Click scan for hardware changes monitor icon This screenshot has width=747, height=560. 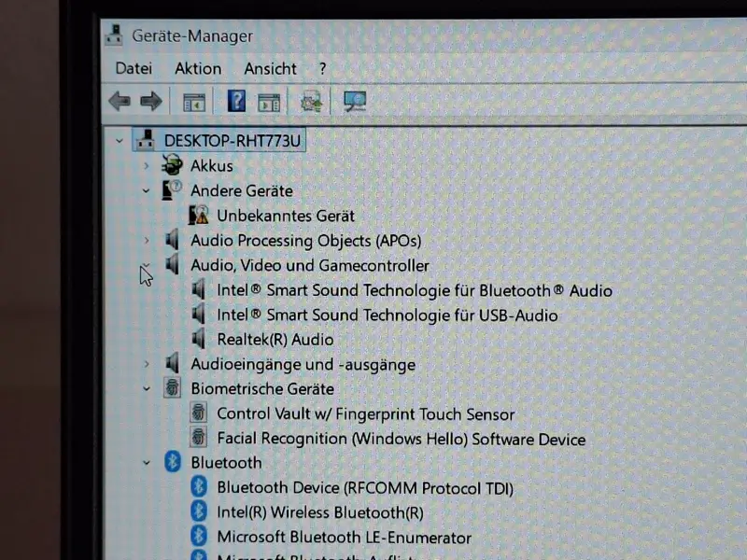tap(355, 101)
